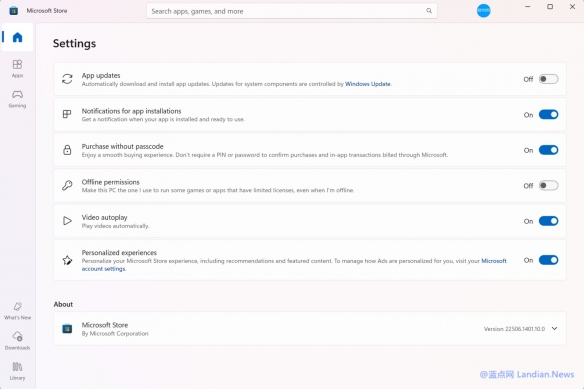Open the Home page in sidebar
The width and height of the screenshot is (584, 389).
[x=17, y=37]
